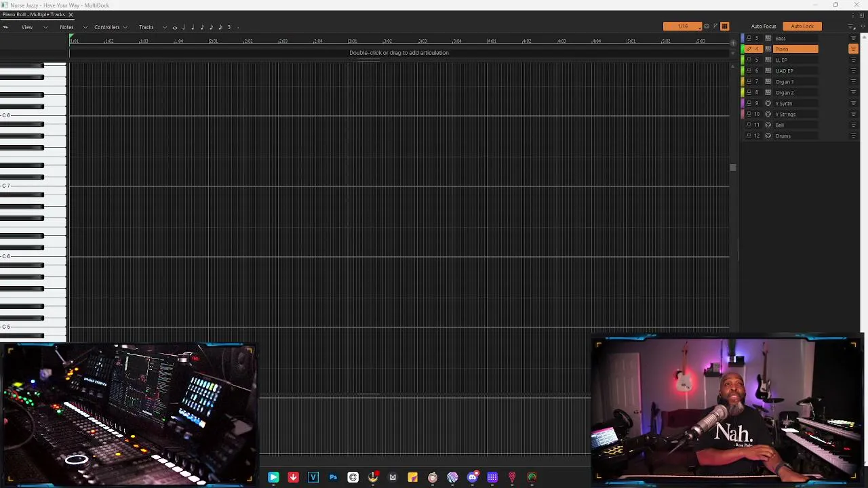Open the Notes menu

[x=66, y=27]
